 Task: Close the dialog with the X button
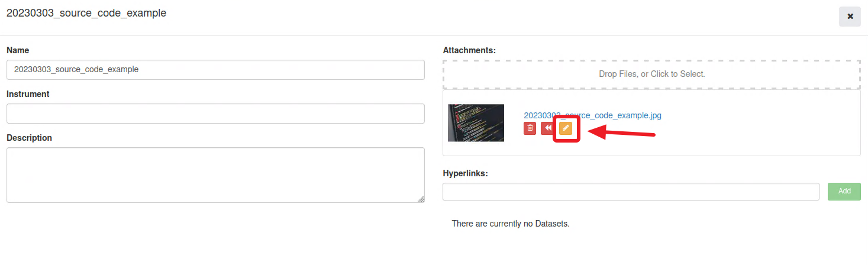(x=850, y=17)
